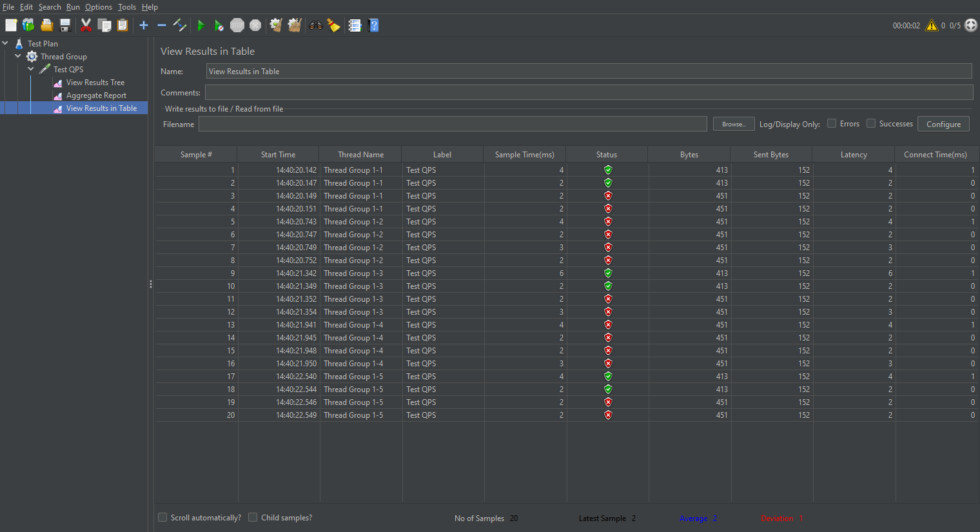Click the Cut scissors icon

pos(86,25)
